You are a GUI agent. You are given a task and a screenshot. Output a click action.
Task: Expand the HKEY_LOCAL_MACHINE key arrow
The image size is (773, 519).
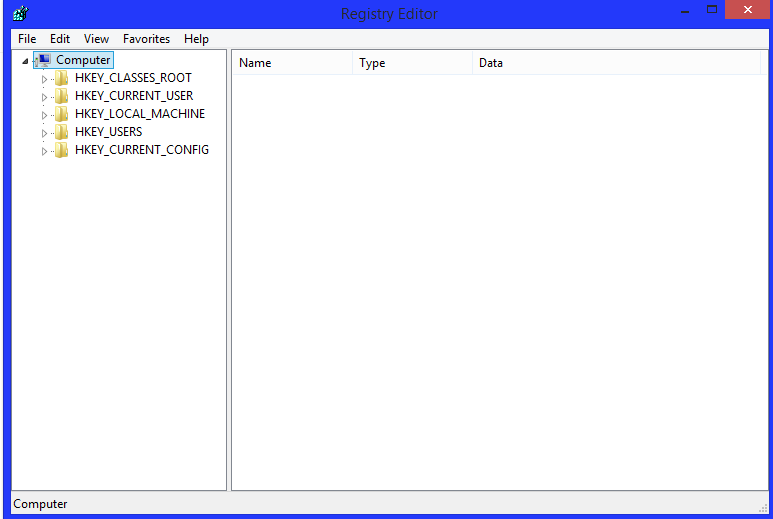pyautogui.click(x=44, y=115)
